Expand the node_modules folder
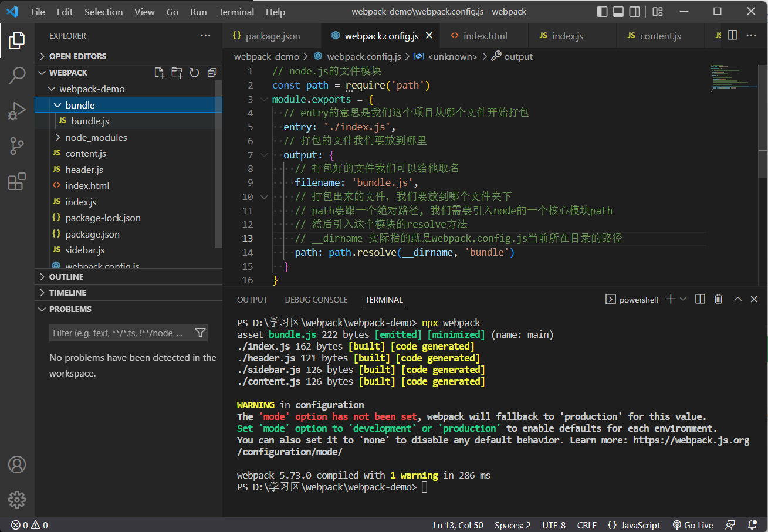This screenshot has width=768, height=532. pos(128,137)
